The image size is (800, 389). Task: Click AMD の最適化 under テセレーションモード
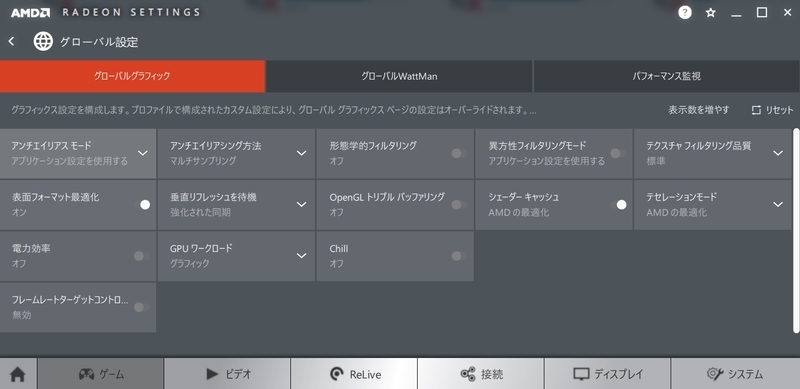pyautogui.click(x=677, y=212)
